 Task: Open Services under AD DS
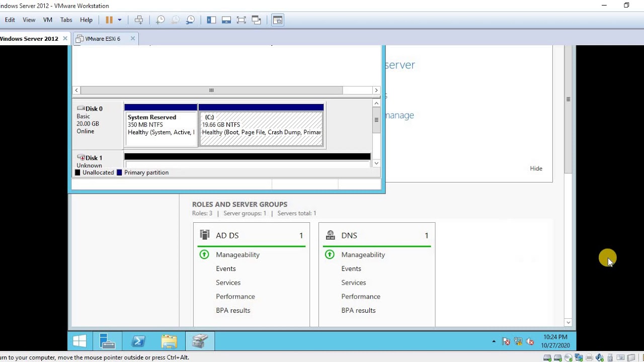(x=228, y=283)
